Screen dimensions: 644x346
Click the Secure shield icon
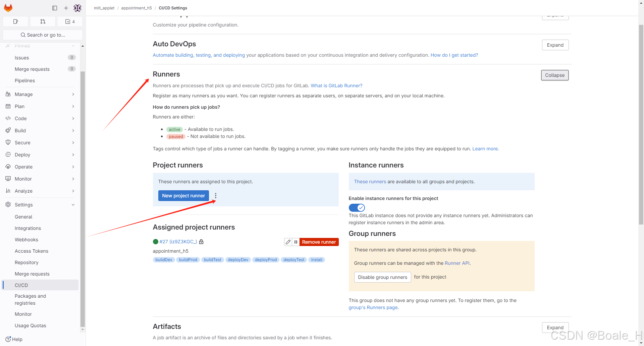point(8,142)
